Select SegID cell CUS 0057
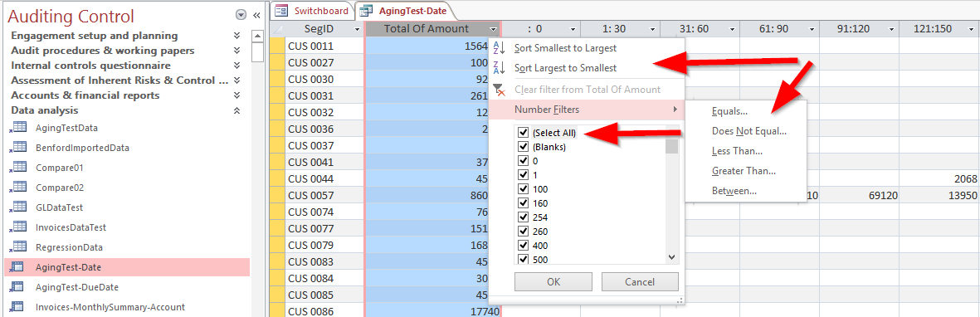Image resolution: width=980 pixels, height=317 pixels. pos(324,196)
